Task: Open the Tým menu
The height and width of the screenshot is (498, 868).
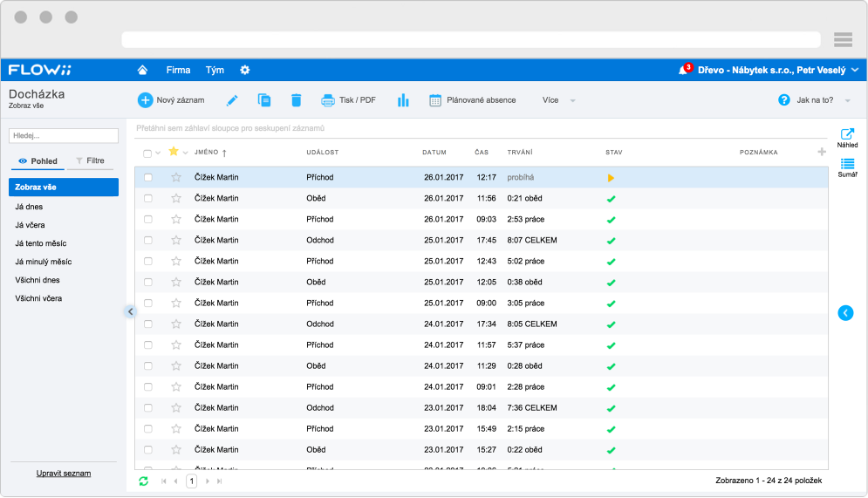Action: pos(215,71)
